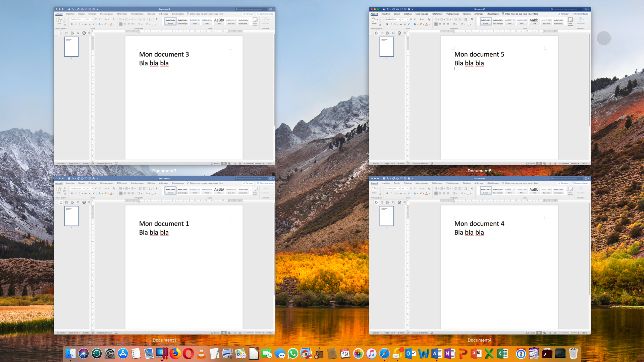Toggle italic (I) in Document4 ribbon
The width and height of the screenshot is (644, 362).
point(391,193)
